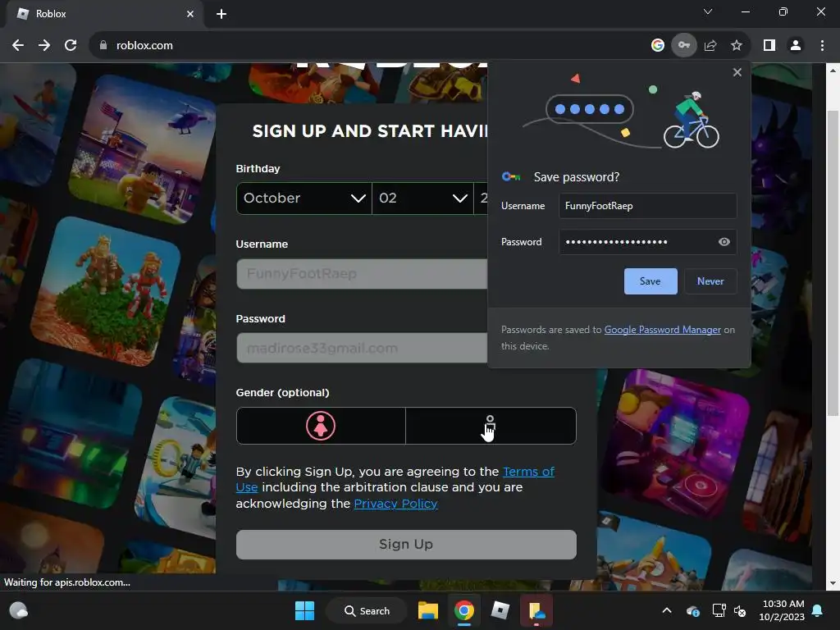Dismiss the Save password popup

tap(737, 72)
